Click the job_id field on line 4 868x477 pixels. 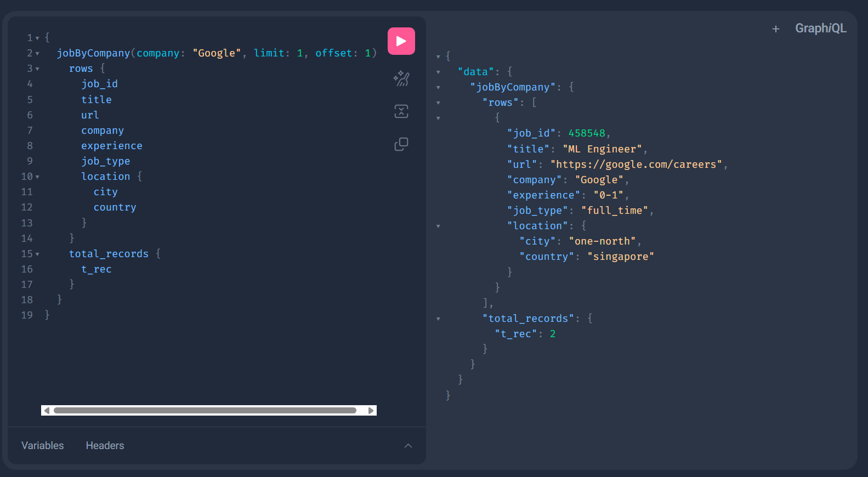(x=100, y=84)
